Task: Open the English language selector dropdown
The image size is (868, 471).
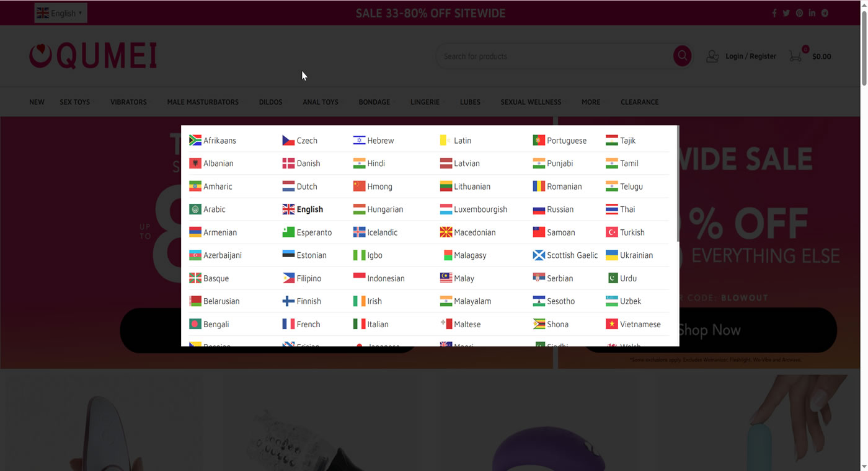Action: (x=60, y=13)
